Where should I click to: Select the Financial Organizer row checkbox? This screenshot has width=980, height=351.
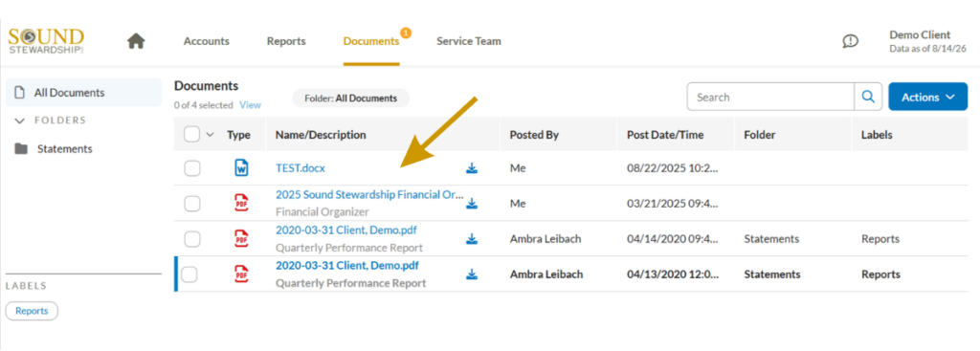point(192,204)
